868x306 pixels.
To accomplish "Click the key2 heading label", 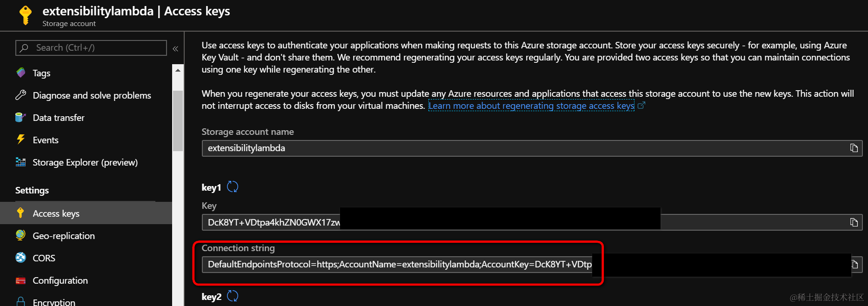I will tap(211, 297).
